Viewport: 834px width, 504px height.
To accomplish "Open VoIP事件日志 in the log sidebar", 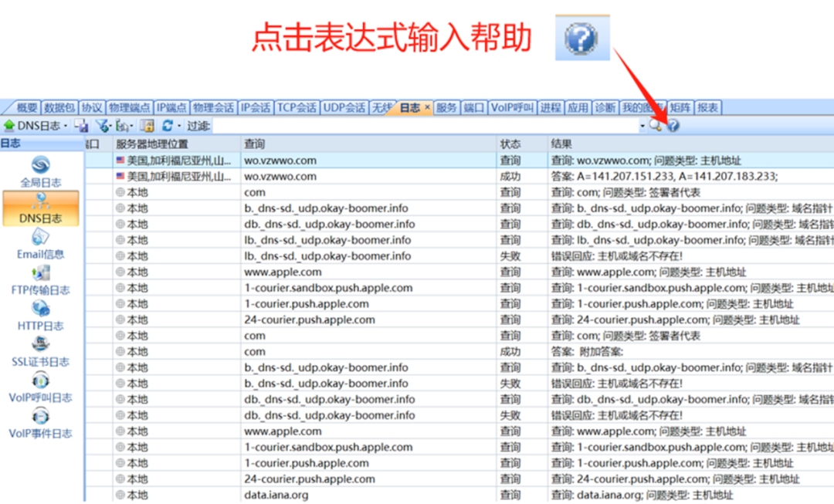I will click(x=40, y=423).
